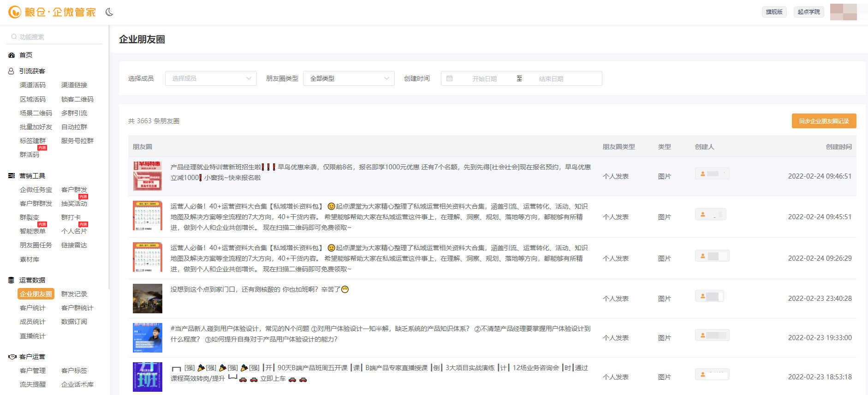This screenshot has width=868, height=395.
Task: Open 朋友圈任务 menu item
Action: [x=36, y=245]
